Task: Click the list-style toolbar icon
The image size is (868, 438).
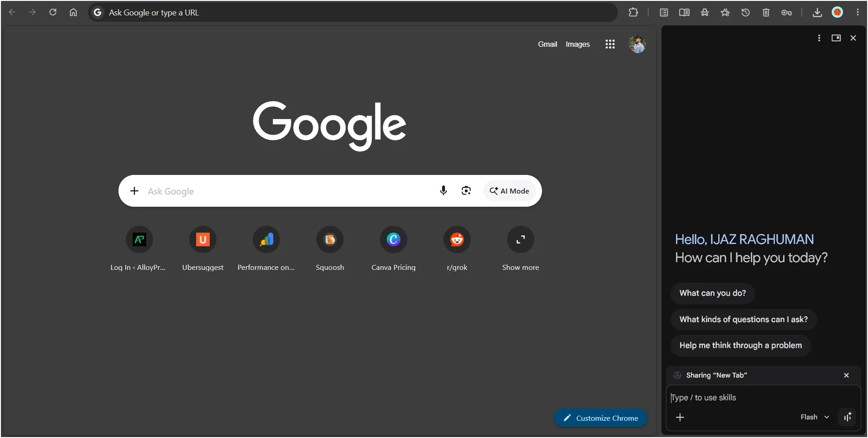Action: click(664, 12)
